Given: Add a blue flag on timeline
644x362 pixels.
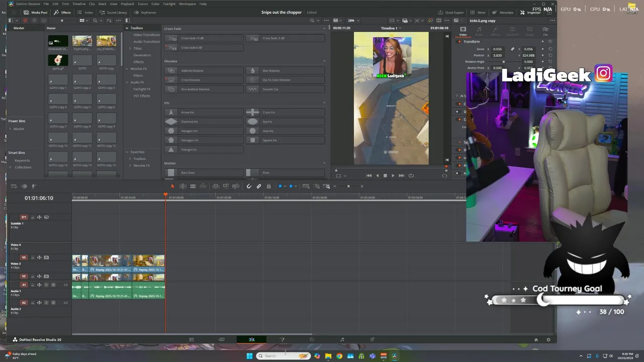Looking at the screenshot, I should coord(280,187).
